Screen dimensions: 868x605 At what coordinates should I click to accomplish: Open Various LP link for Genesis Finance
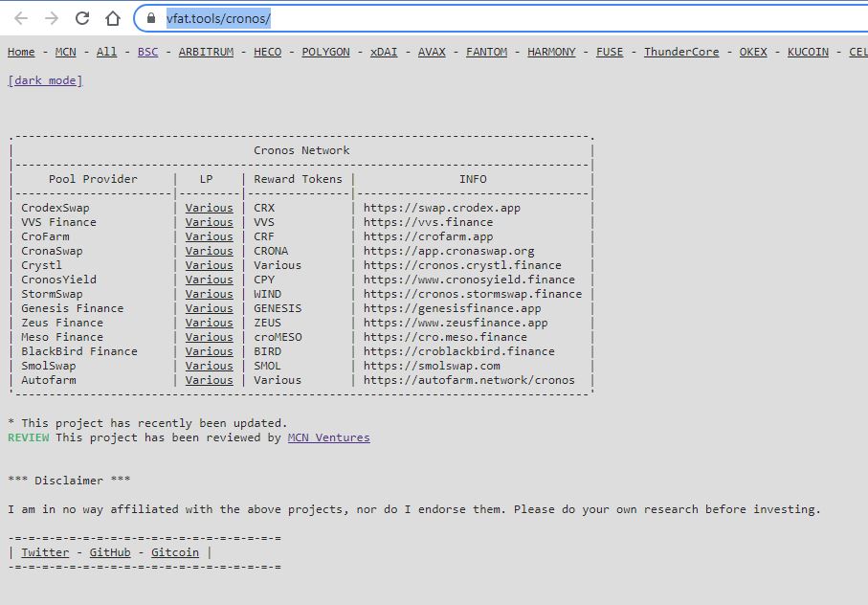(210, 308)
